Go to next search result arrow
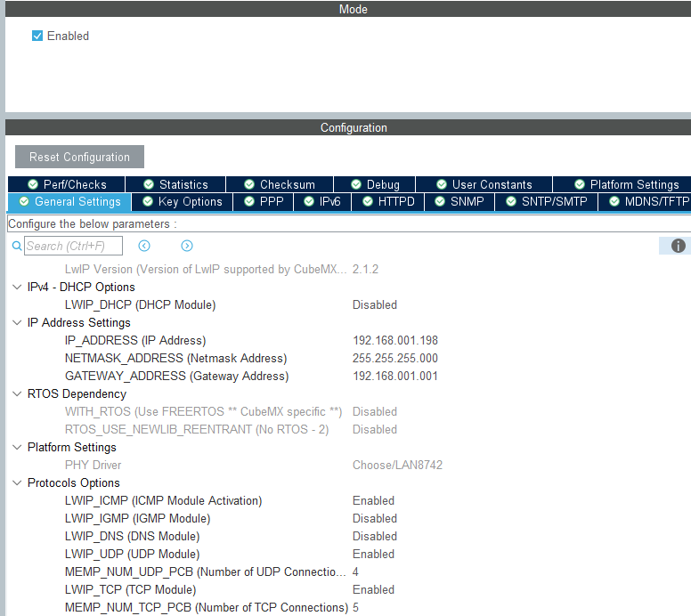The image size is (691, 616). [187, 246]
